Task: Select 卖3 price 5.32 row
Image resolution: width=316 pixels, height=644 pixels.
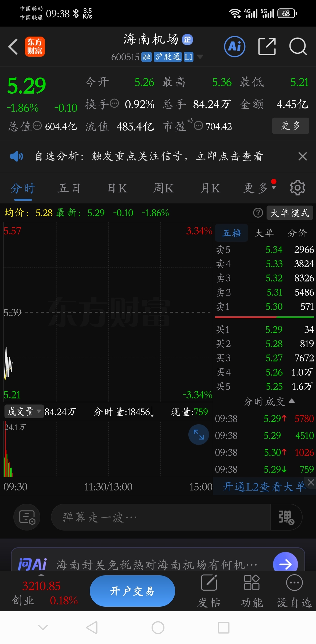Action: [x=265, y=278]
